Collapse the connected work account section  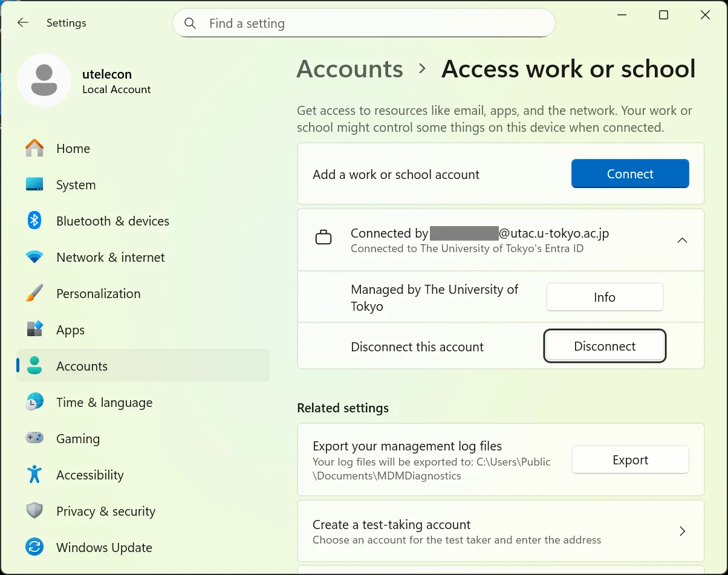tap(682, 240)
